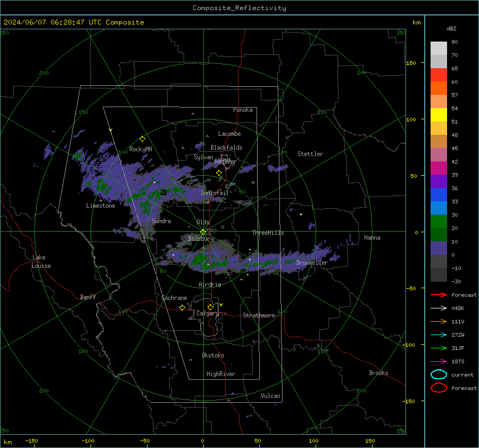
Task: Click the yellow radar-center diamond at Olds
Action: click(x=203, y=232)
